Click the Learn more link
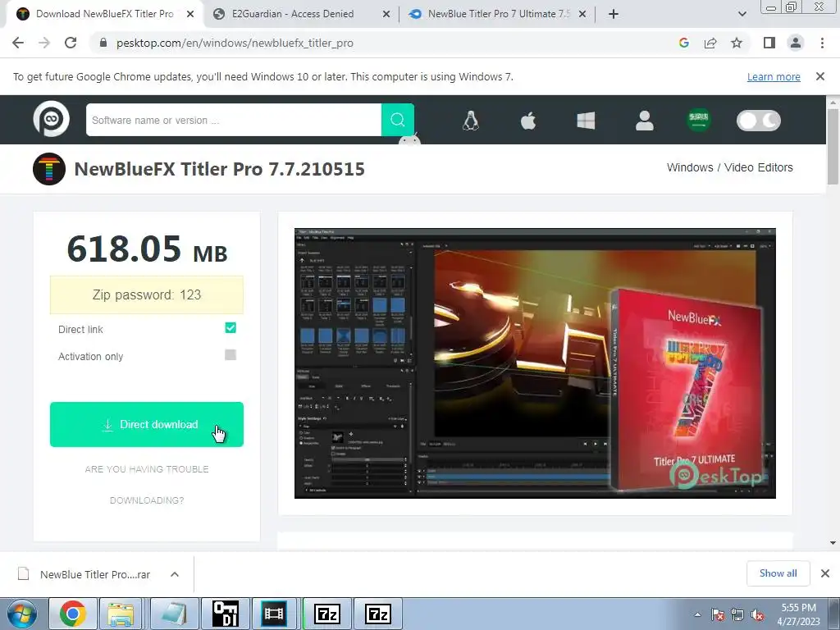This screenshot has width=840, height=630. pyautogui.click(x=774, y=76)
